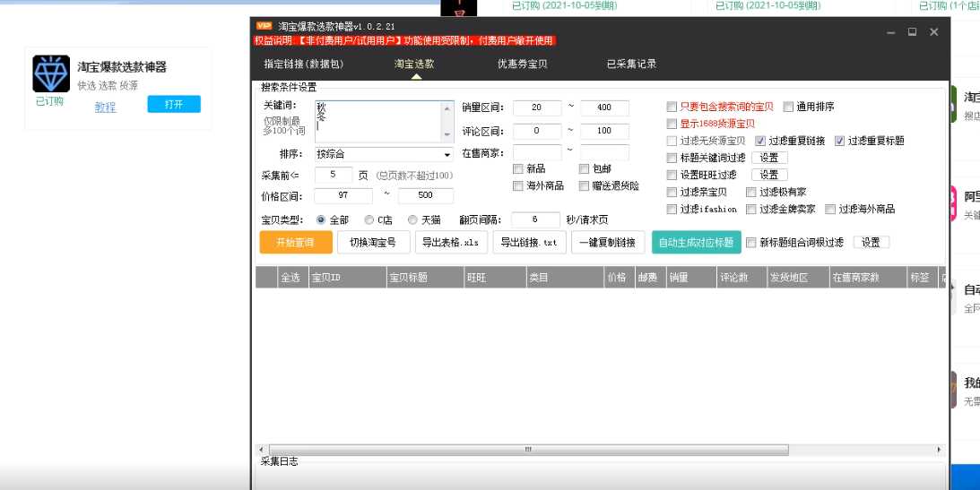980x490 pixels.
Task: Tick the 赠送退货险 checkbox
Action: click(x=584, y=185)
